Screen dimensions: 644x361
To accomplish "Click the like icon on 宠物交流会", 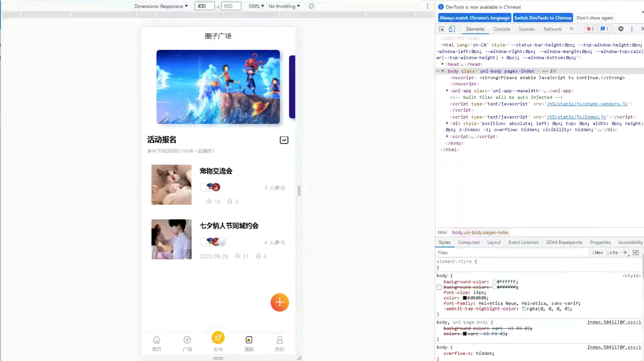I will 230,201.
